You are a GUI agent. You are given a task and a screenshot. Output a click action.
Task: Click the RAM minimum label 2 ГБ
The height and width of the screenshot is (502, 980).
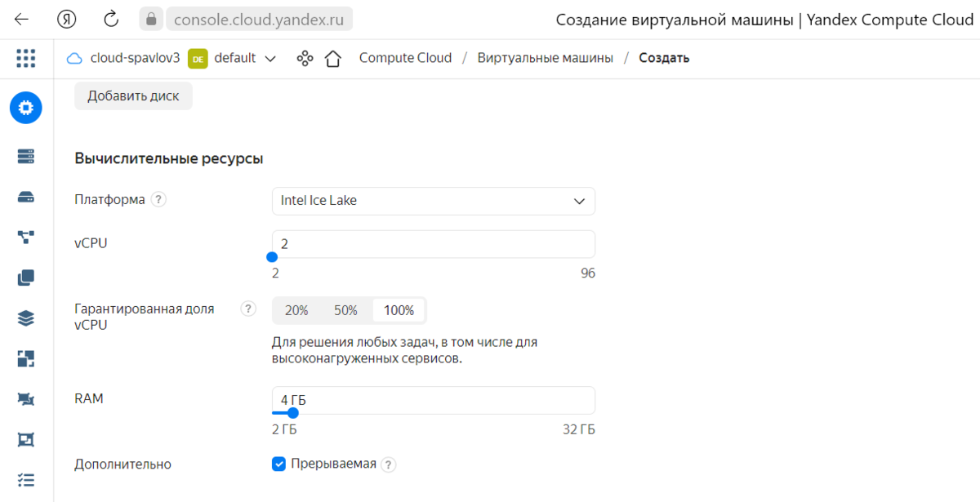(x=284, y=429)
